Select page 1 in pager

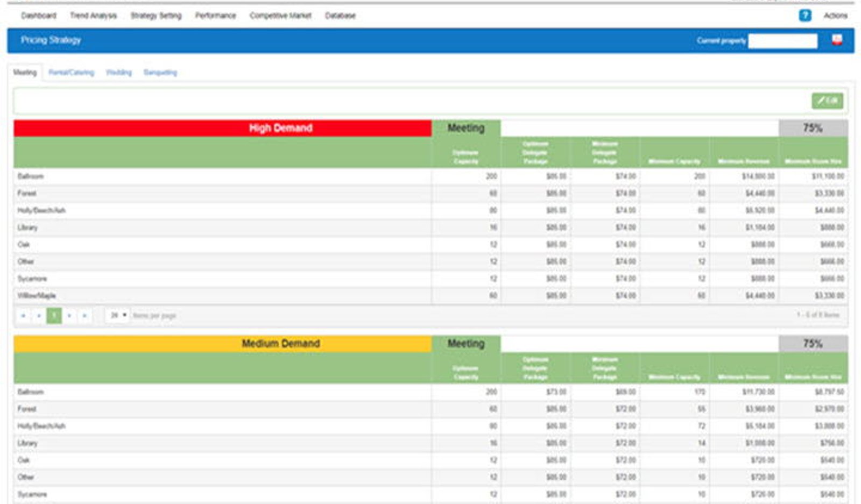pos(54,316)
